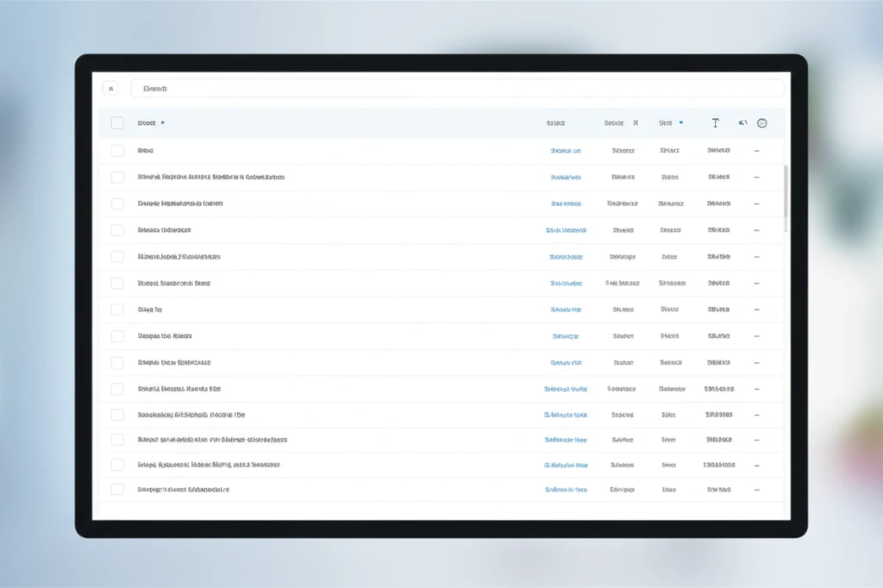The image size is (883, 588).
Task: Click the T text icon in table header
Action: point(715,123)
